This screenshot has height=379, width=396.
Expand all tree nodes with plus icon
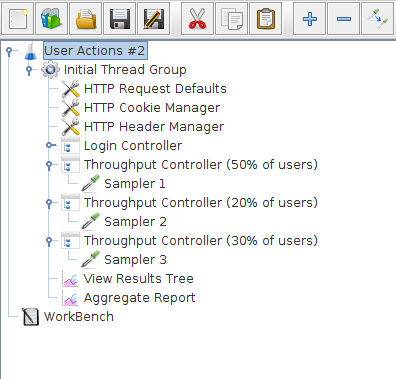(x=309, y=18)
